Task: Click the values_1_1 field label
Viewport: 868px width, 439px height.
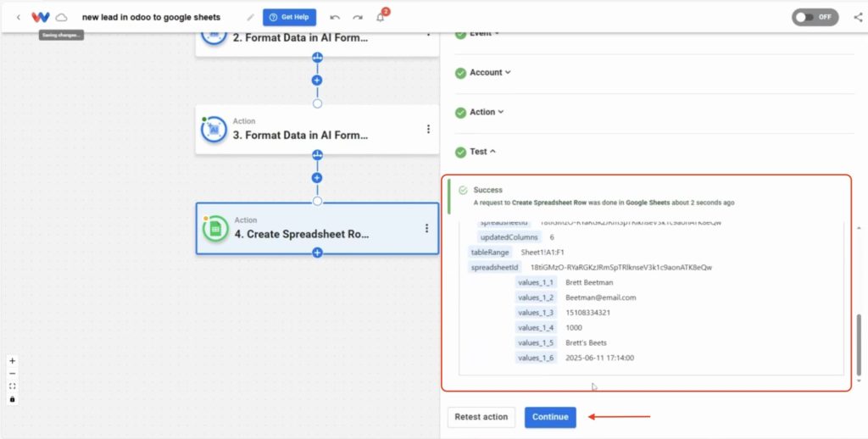Action: coord(536,282)
